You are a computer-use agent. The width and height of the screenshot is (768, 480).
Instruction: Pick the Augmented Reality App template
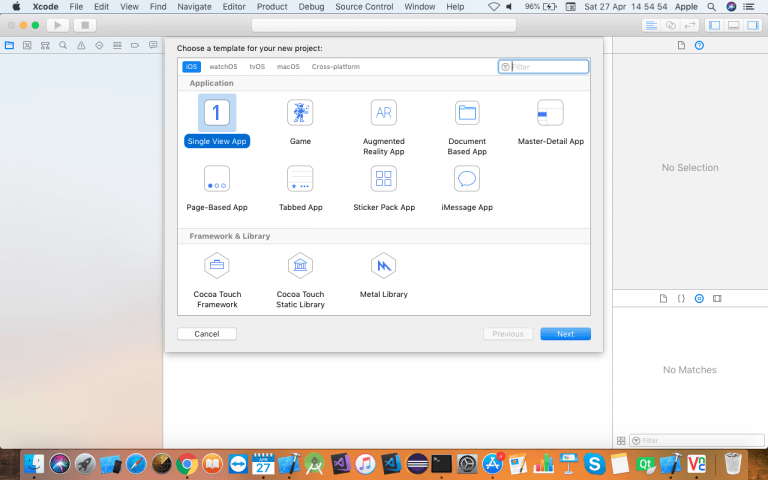point(383,113)
